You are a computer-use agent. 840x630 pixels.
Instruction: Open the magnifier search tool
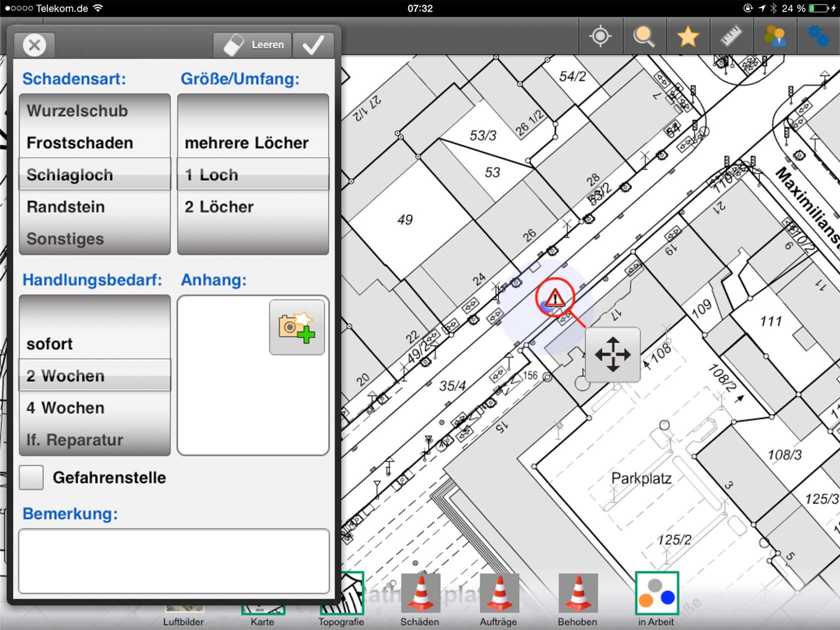coord(644,36)
